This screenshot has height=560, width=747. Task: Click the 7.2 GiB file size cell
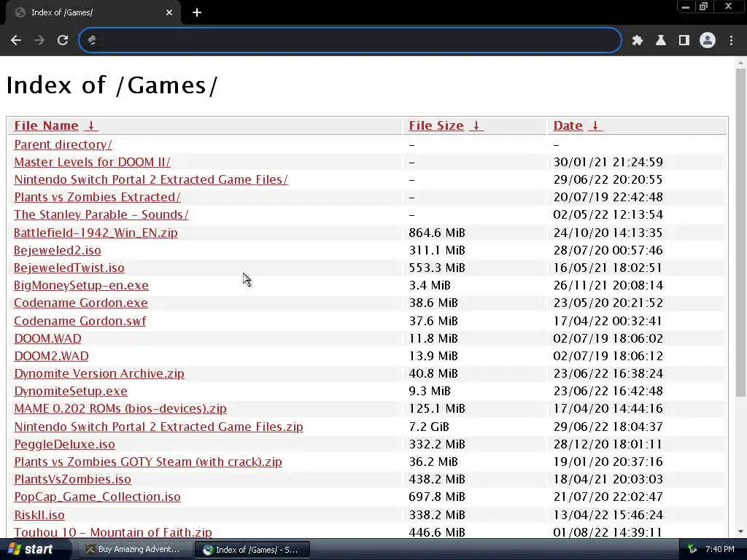pyautogui.click(x=429, y=427)
